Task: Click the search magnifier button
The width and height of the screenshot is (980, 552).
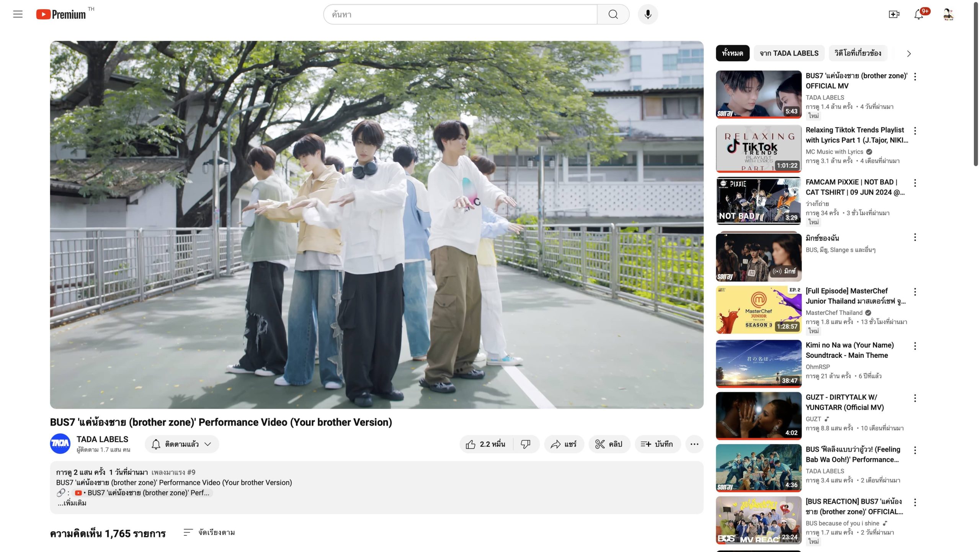Action: [613, 15]
